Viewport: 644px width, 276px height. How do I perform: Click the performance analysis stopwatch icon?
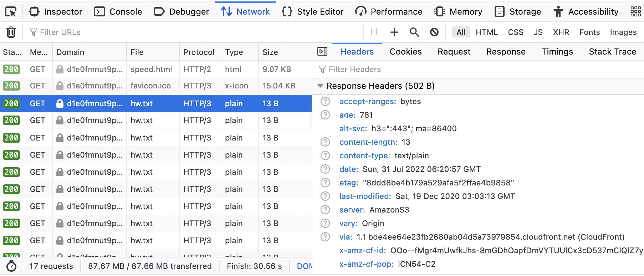[11, 266]
